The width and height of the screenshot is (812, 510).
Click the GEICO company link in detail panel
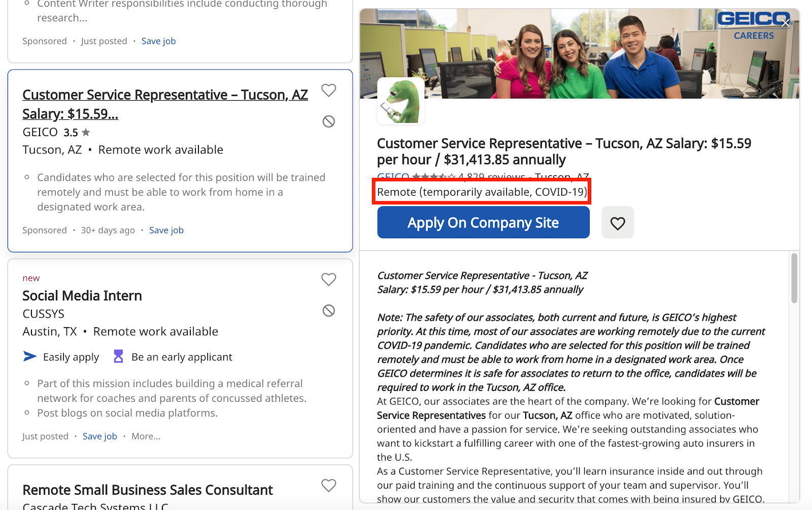pos(393,176)
